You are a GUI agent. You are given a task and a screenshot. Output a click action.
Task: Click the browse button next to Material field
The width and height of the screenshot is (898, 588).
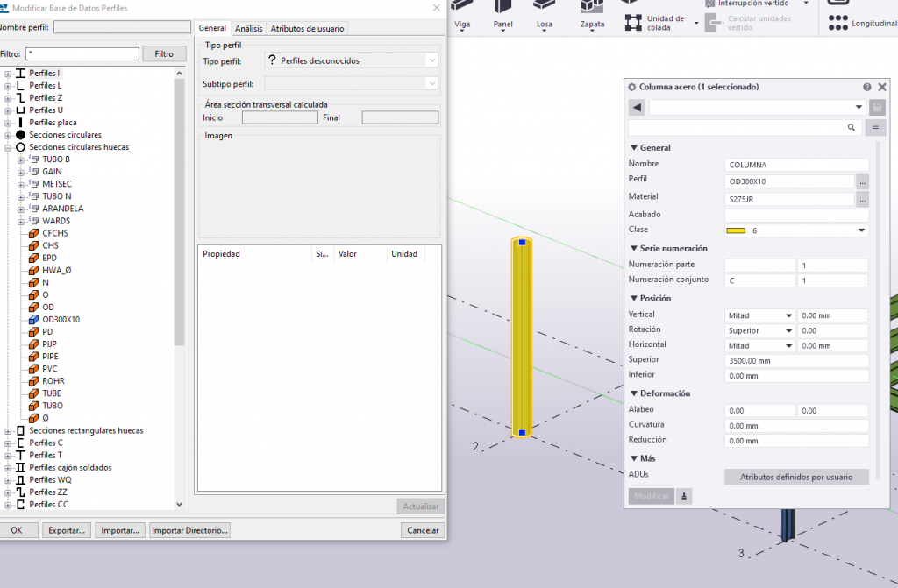[863, 199]
